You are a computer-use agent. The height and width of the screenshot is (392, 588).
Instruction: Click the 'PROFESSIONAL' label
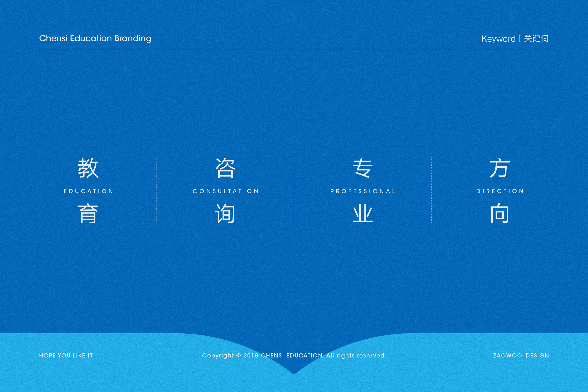(363, 191)
